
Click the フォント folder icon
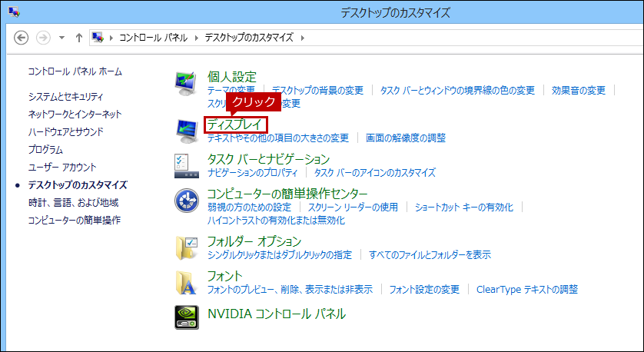coord(186,283)
